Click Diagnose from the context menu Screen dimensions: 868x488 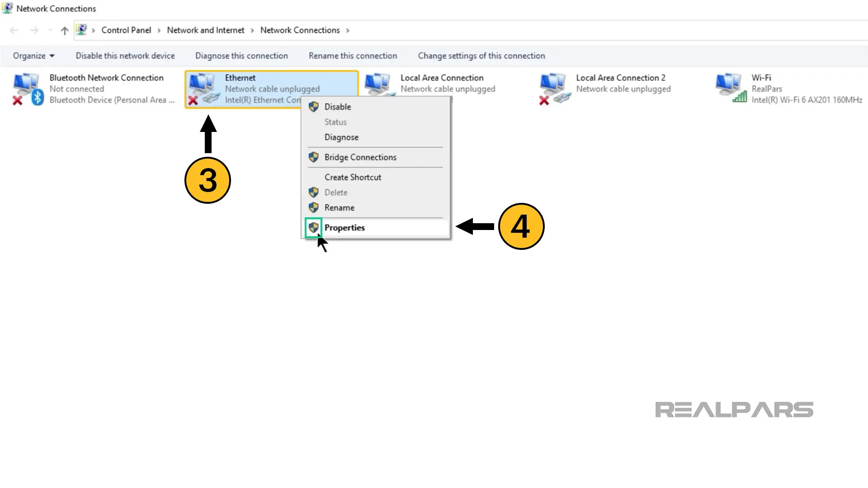click(341, 137)
